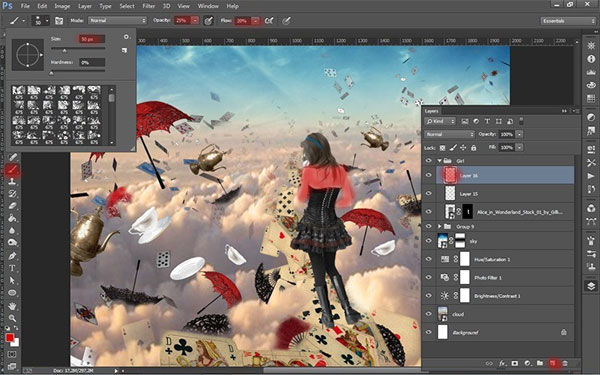Select the Eraser tool
This screenshot has width=600, height=375.
coord(12,205)
